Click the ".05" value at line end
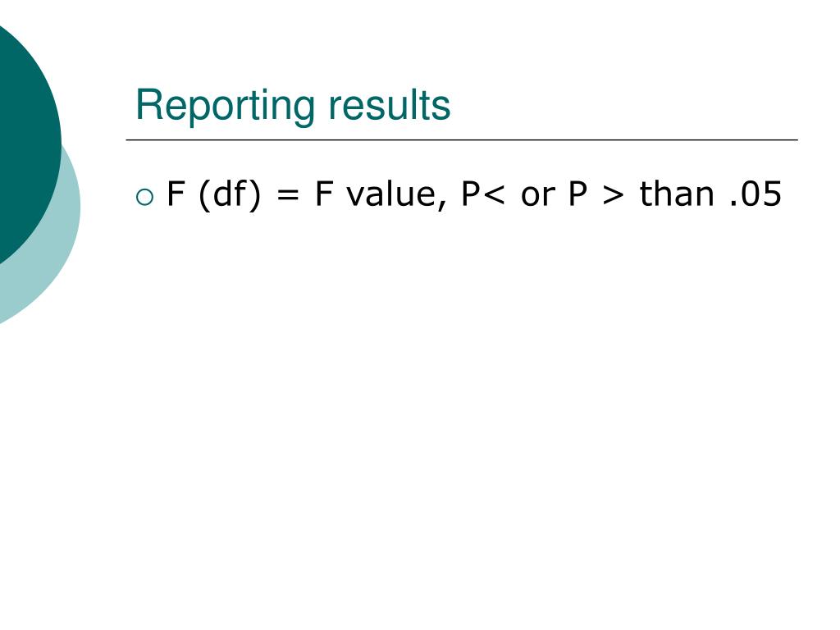This screenshot has width=840, height=630. 756,194
